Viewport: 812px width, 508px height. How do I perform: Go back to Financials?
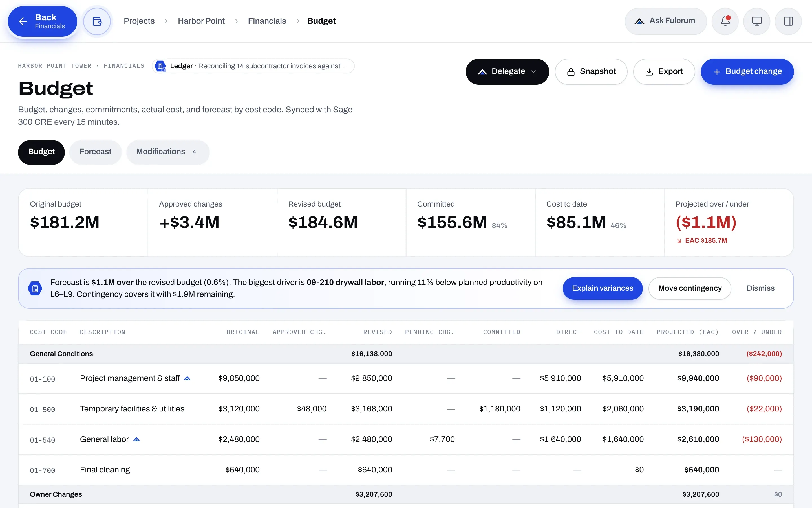pos(43,21)
